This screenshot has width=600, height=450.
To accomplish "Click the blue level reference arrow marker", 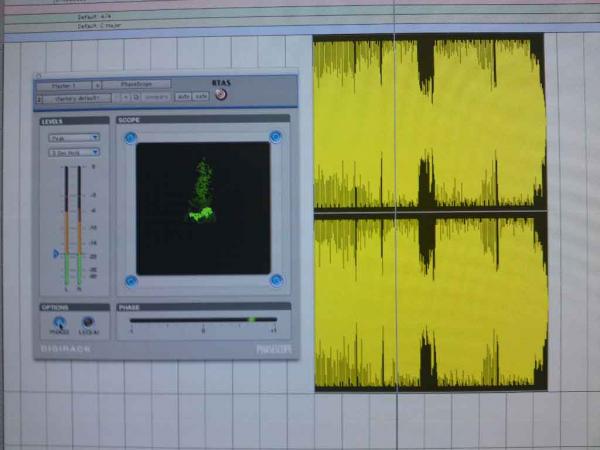I will (x=57, y=254).
